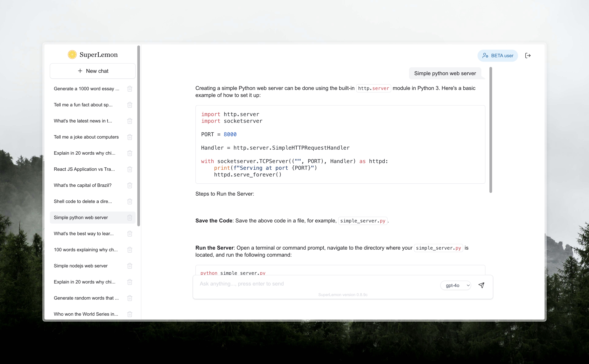This screenshot has width=589, height=364.
Task: Delete the 'Shell code to delete a dire...' chat
Action: [130, 201]
